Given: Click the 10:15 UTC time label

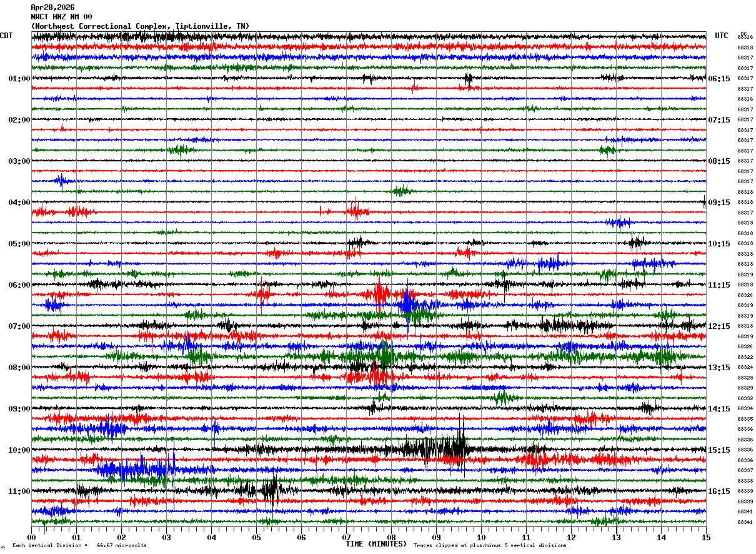Looking at the screenshot, I should point(719,244).
